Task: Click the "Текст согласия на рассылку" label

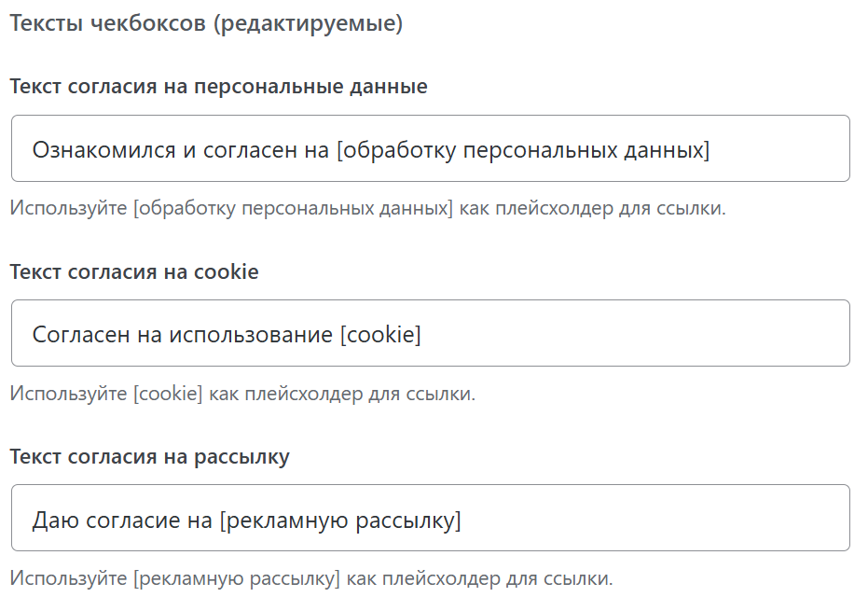Action: click(149, 456)
